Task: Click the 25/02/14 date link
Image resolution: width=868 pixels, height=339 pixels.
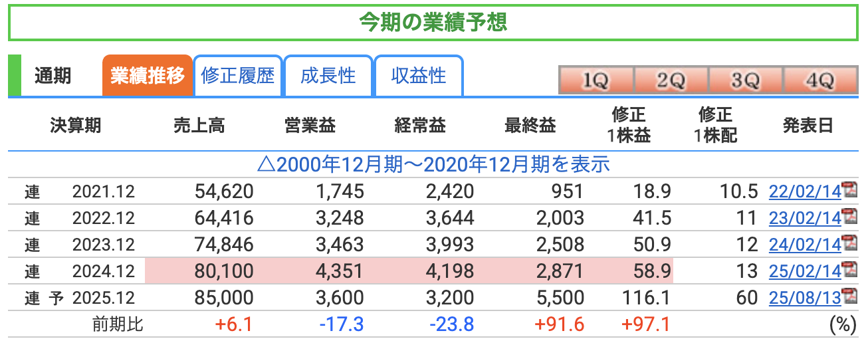Action: (x=805, y=271)
